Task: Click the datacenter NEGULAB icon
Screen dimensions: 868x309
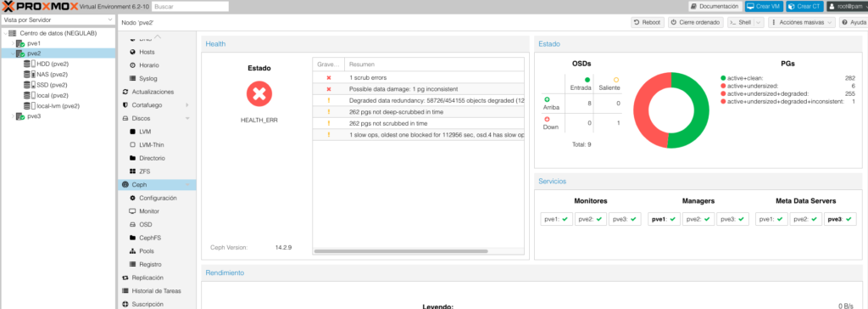Action: click(13, 33)
